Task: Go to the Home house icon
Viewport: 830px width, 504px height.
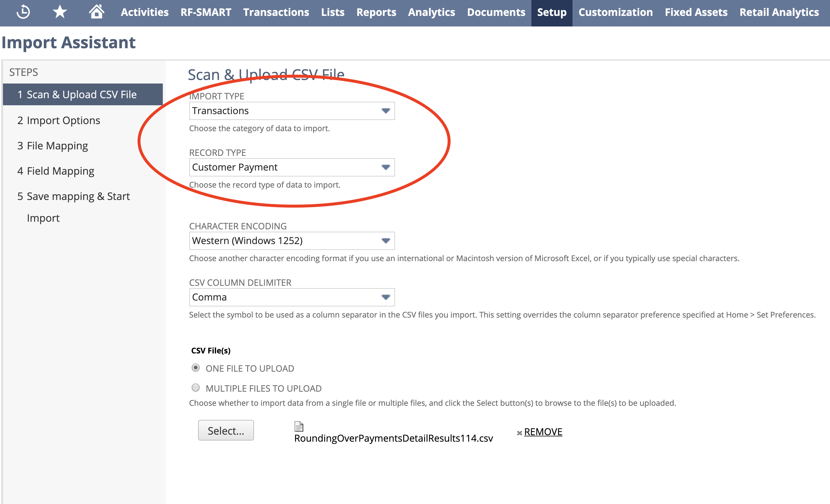Action: pyautogui.click(x=96, y=12)
